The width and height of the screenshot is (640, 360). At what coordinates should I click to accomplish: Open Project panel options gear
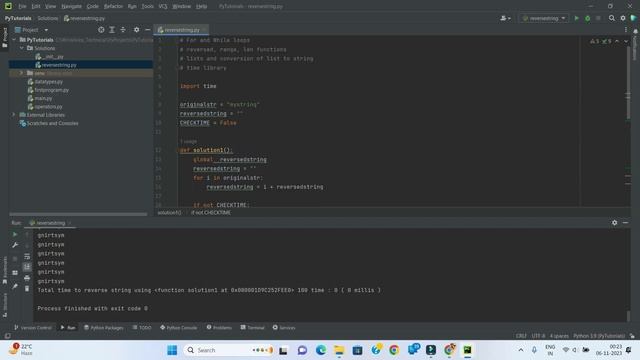[x=136, y=30]
